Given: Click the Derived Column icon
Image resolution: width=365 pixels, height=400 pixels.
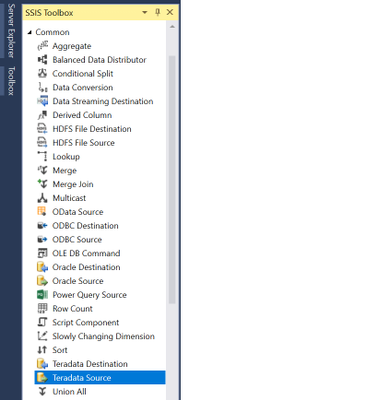Looking at the screenshot, I should click(x=42, y=115).
